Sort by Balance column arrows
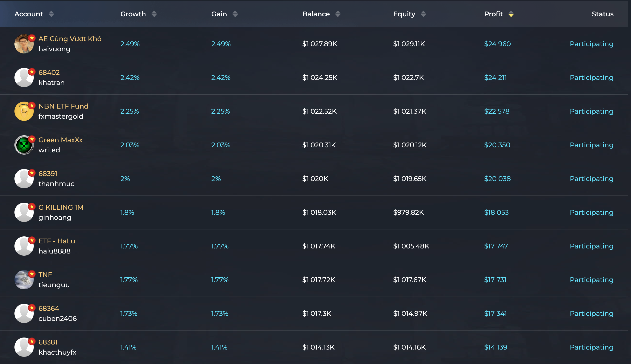The height and width of the screenshot is (364, 631). 338,14
